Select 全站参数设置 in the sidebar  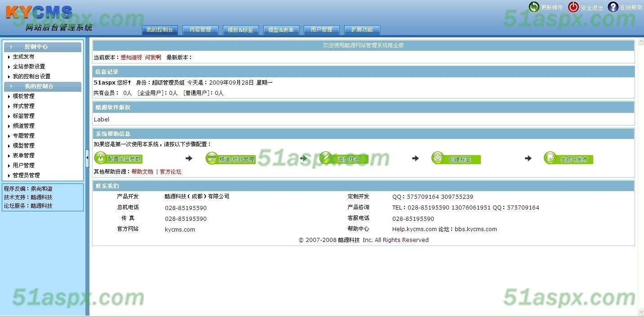click(x=29, y=67)
